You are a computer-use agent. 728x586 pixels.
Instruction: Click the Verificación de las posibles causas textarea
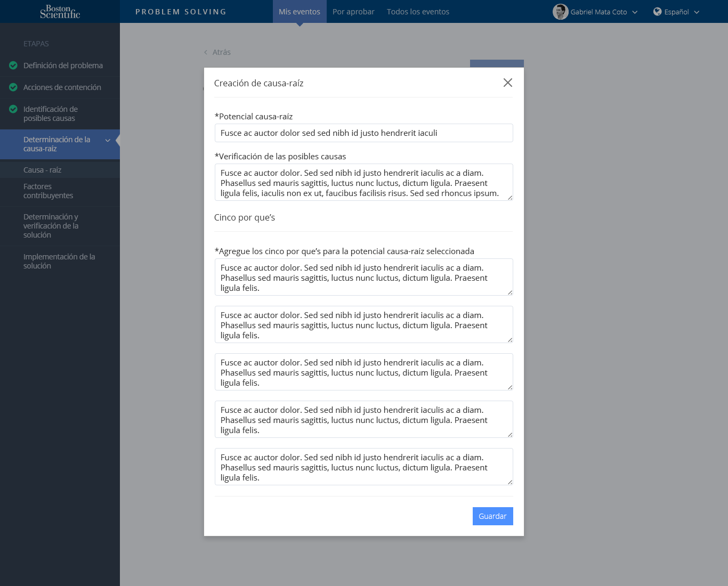coord(364,182)
